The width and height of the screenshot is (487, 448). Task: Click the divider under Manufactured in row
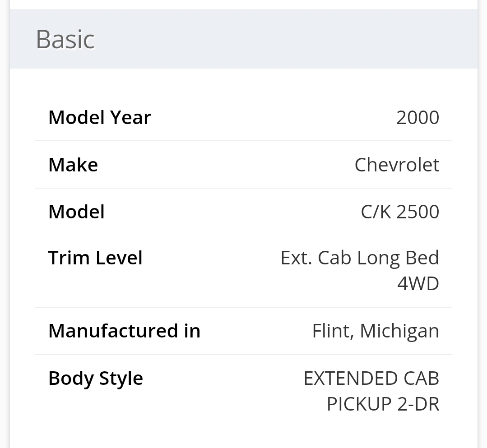coord(244,355)
